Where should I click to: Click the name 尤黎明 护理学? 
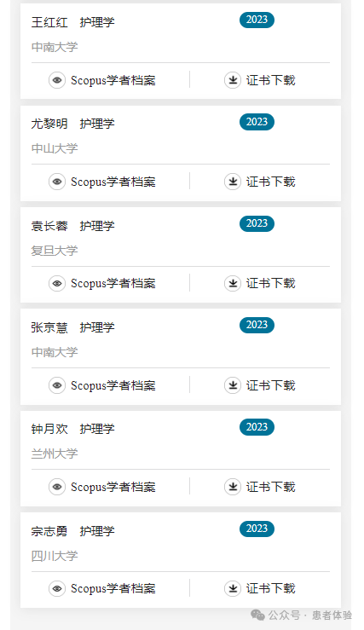tap(72, 124)
